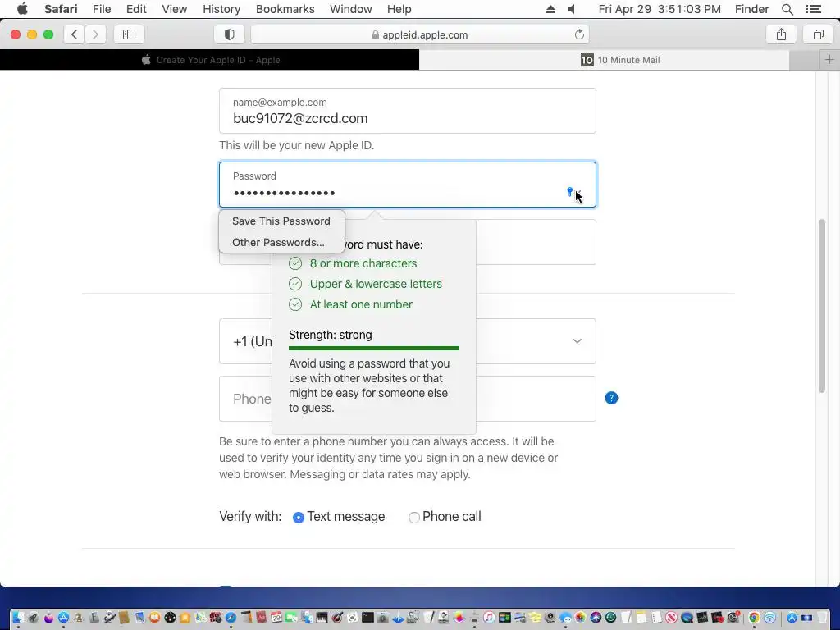Screen dimensions: 840x630
Task: Open Photos from the Dock
Action: click(x=580, y=617)
